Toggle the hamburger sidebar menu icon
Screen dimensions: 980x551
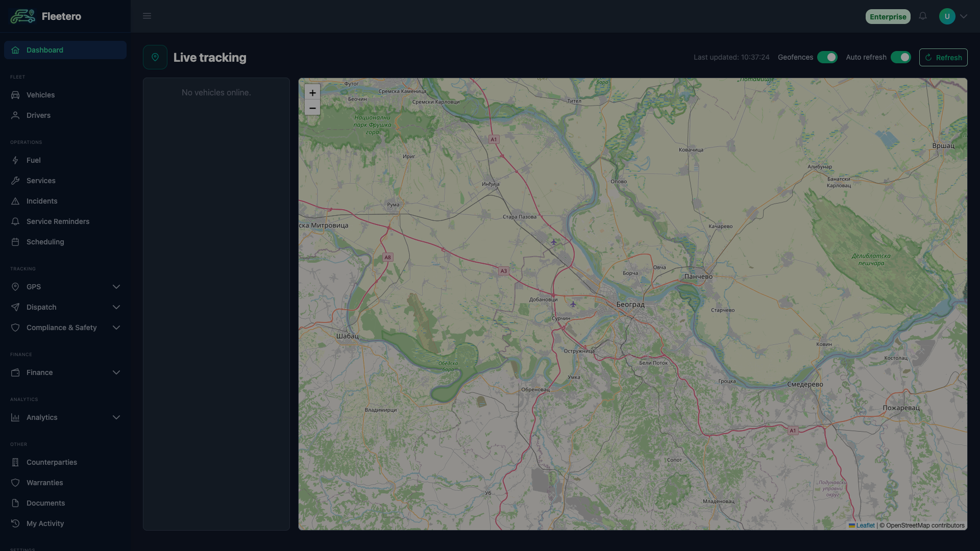click(x=147, y=16)
